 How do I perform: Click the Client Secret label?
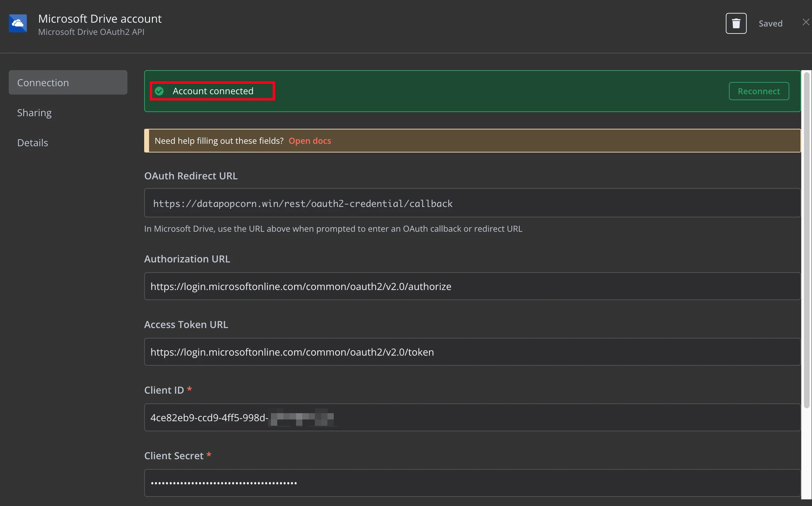point(174,456)
